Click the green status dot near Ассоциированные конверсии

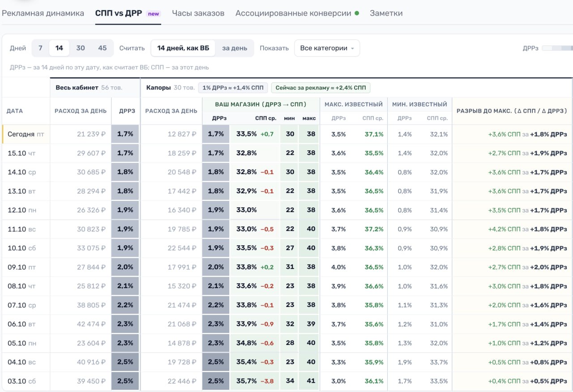pyautogui.click(x=357, y=13)
